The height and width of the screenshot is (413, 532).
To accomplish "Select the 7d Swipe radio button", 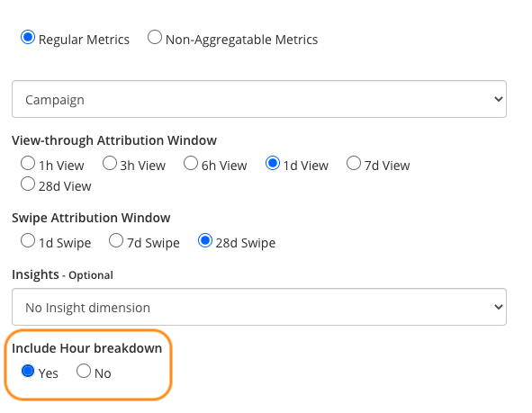I will coord(116,240).
